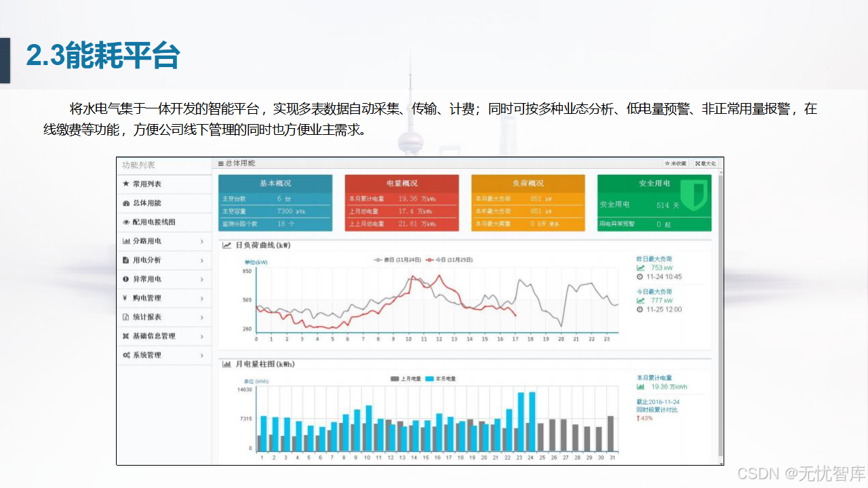Click the dashboard's vertical scrollbar
The height and width of the screenshot is (488, 868).
tap(720, 315)
